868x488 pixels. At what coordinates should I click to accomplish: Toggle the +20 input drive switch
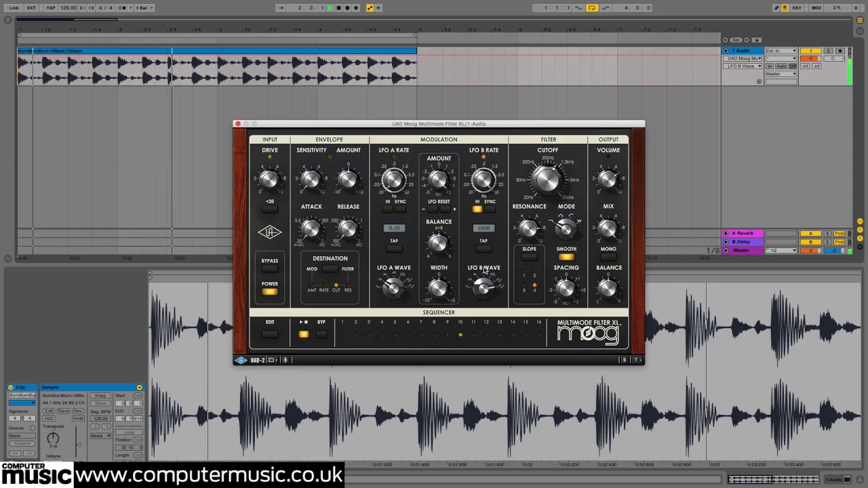pyautogui.click(x=269, y=210)
